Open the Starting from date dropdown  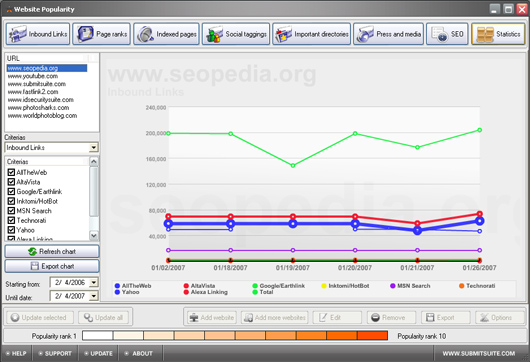(x=94, y=282)
